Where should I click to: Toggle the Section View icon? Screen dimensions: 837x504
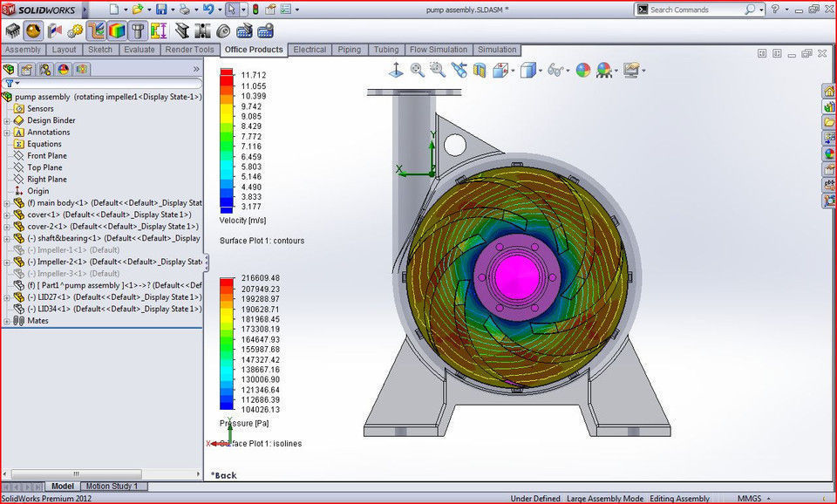[x=480, y=70]
